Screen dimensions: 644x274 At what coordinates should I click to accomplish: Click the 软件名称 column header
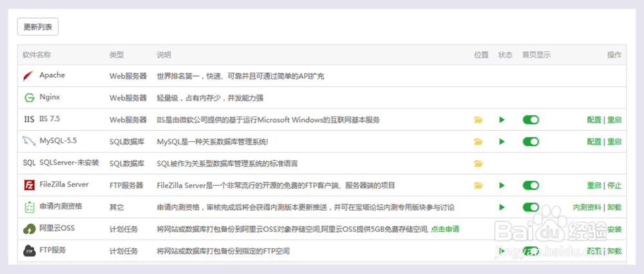(x=37, y=55)
